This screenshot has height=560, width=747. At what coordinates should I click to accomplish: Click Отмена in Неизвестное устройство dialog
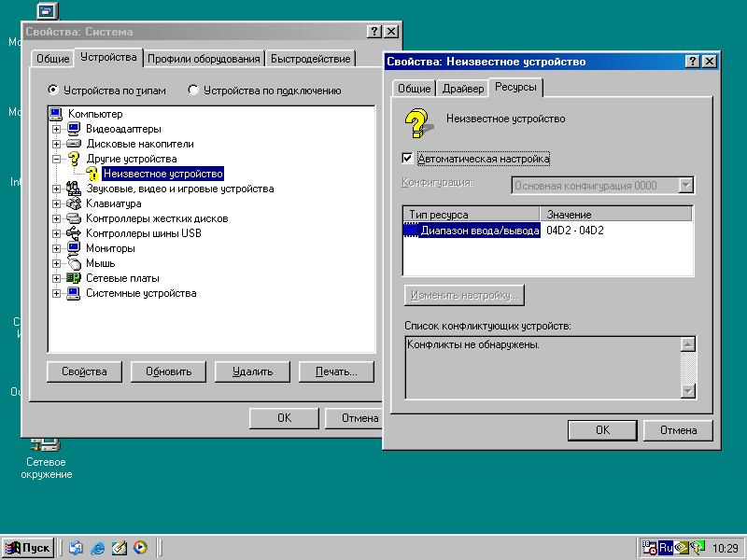(678, 430)
